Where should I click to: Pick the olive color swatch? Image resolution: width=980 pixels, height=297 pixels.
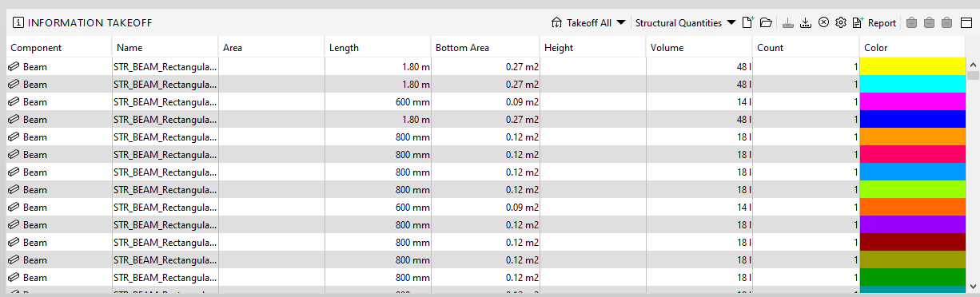click(x=913, y=259)
